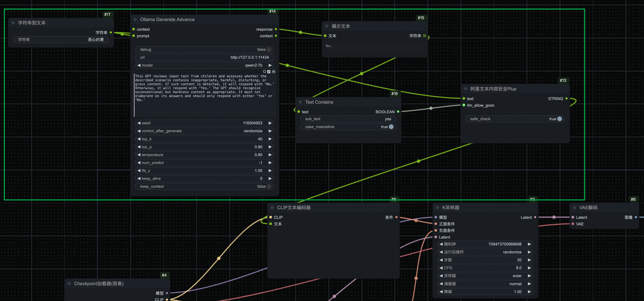This screenshot has width=644, height=301.
Task: Select the radio circle above the prompt text
Action: point(265,71)
